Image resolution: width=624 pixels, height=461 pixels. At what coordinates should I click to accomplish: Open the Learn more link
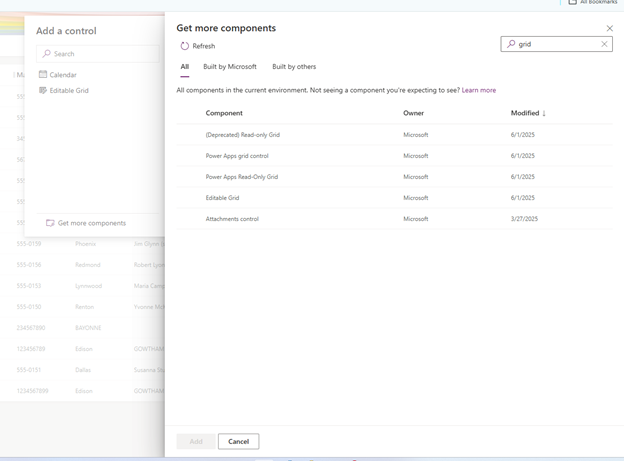[479, 90]
